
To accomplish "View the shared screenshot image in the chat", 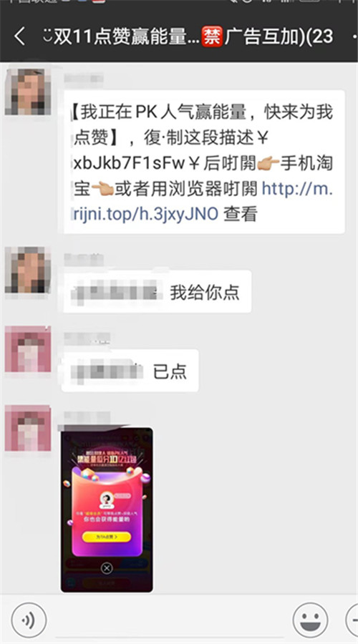I will [107, 509].
